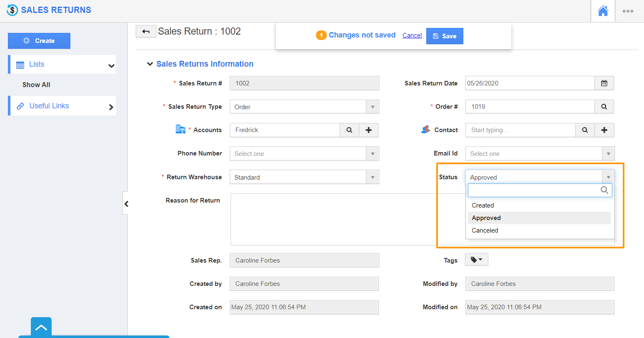The image size is (644, 338).
Task: Click the scroll-to-top arrow at bottom left
Action: [x=40, y=327]
